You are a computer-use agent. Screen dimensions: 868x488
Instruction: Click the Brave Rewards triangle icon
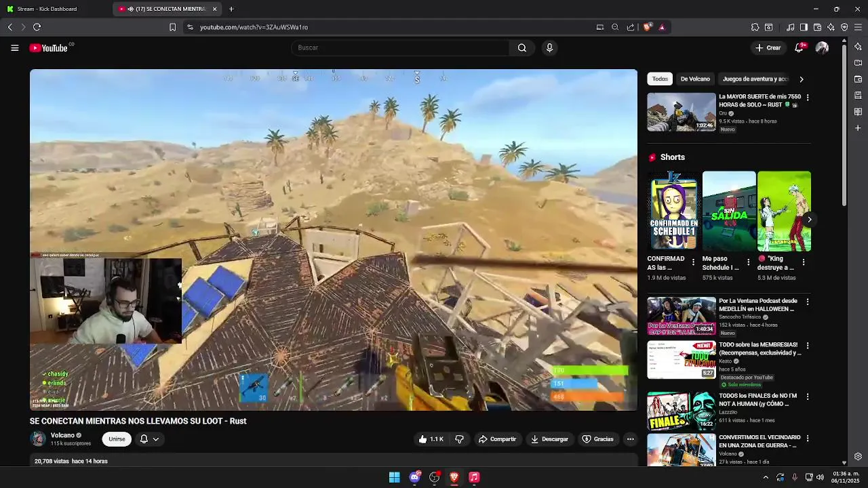pyautogui.click(x=662, y=27)
